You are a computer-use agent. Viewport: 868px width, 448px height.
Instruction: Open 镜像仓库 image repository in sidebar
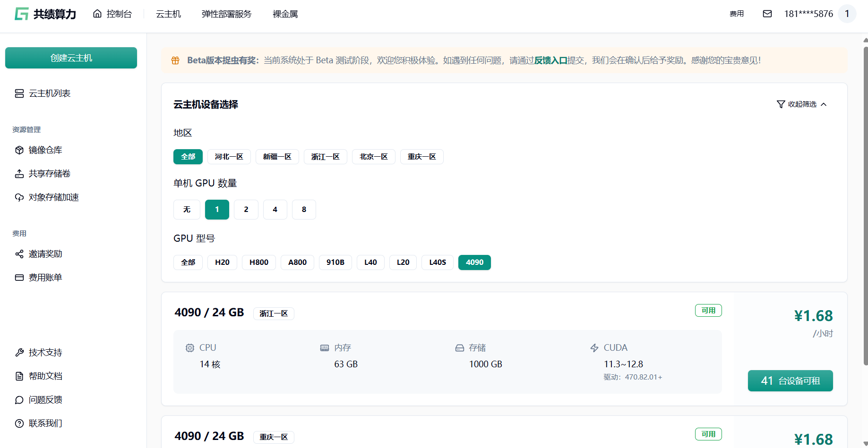(x=45, y=150)
